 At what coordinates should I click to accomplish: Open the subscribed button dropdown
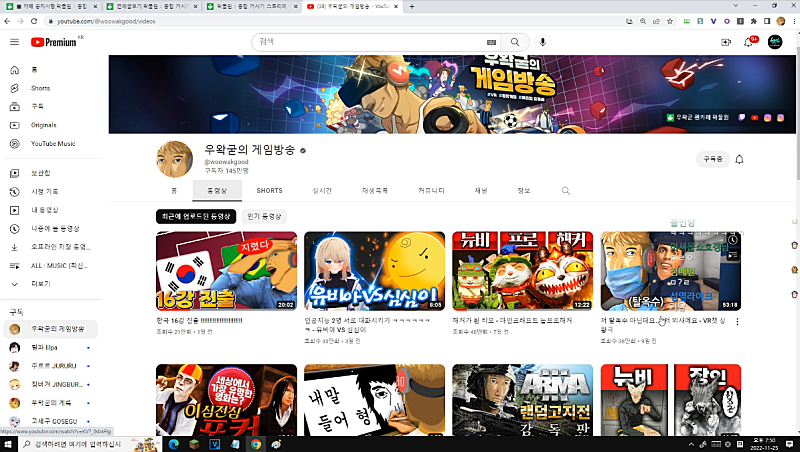pyautogui.click(x=713, y=159)
